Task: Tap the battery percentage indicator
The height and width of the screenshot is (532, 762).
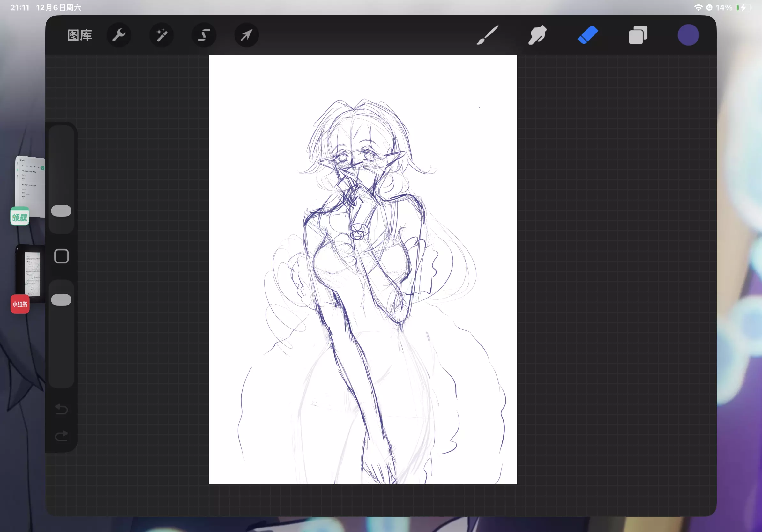Action: coord(724,8)
